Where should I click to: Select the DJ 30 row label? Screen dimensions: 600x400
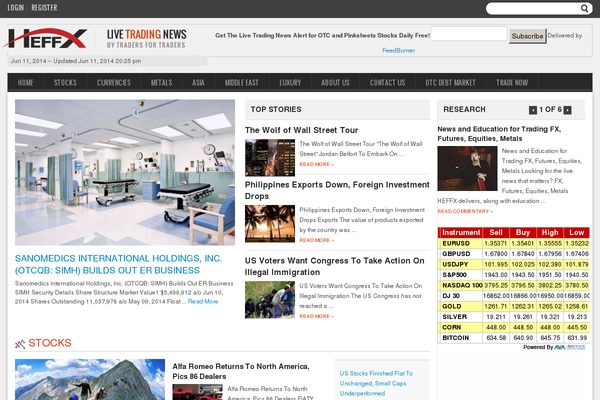pos(451,296)
